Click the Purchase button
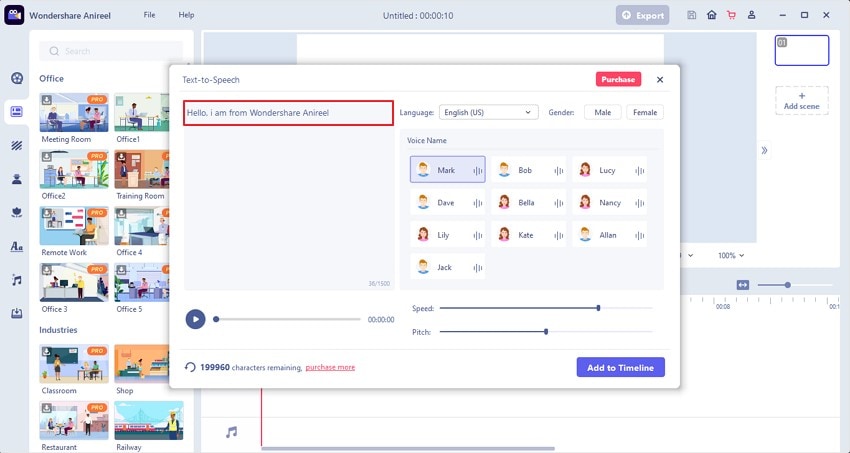The height and width of the screenshot is (453, 850). coord(618,79)
